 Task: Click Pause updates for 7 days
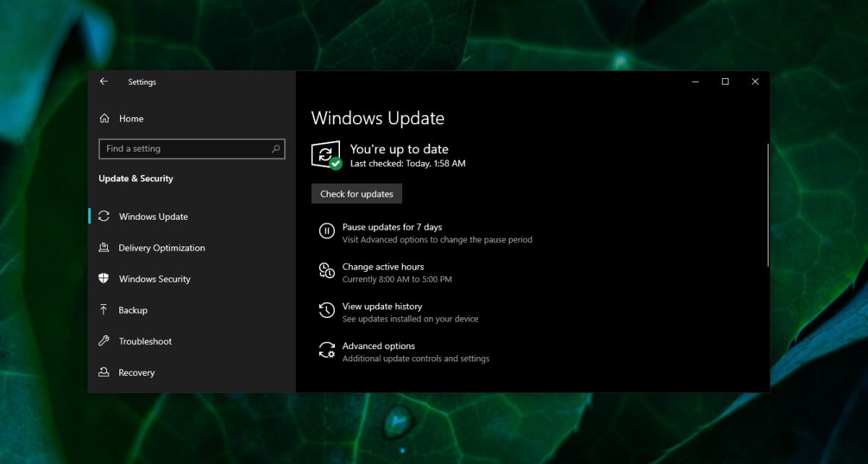(x=392, y=227)
